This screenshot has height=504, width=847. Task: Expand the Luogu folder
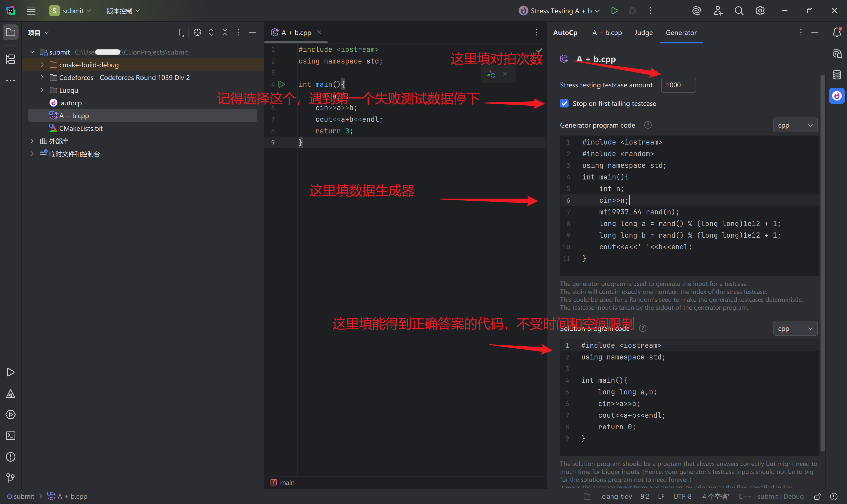click(x=42, y=90)
